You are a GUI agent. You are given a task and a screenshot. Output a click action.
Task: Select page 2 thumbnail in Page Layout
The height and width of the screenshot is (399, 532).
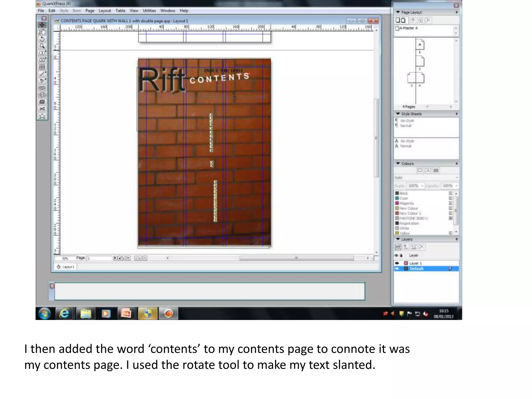(x=420, y=62)
